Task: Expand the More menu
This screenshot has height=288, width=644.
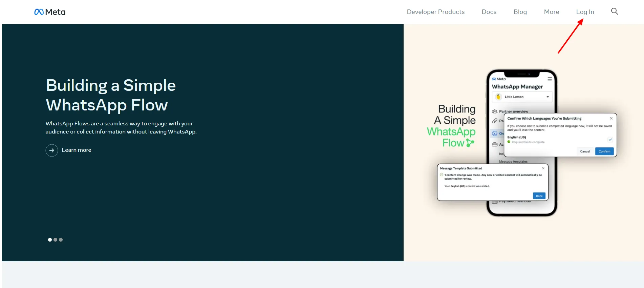Action: pyautogui.click(x=552, y=12)
